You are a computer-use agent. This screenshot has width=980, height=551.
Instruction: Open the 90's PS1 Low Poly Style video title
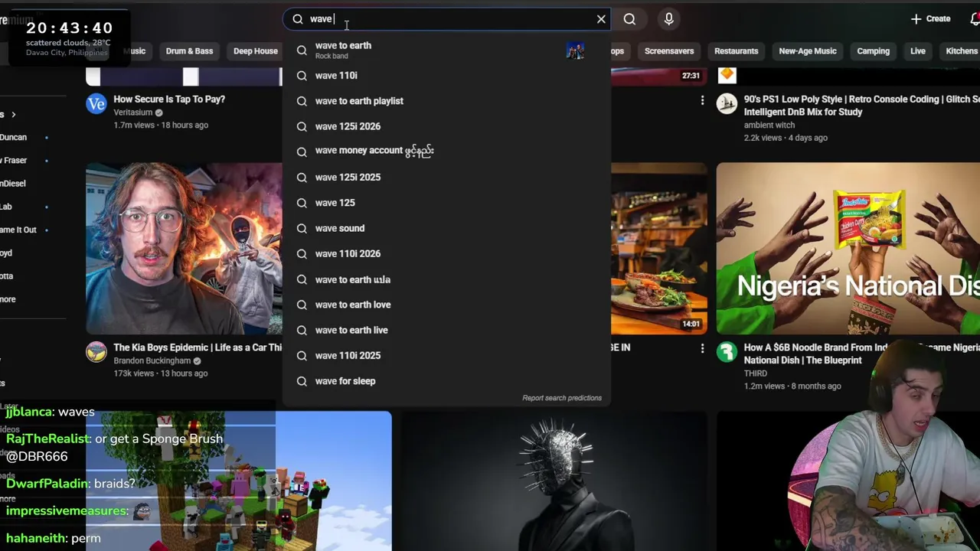tap(861, 106)
